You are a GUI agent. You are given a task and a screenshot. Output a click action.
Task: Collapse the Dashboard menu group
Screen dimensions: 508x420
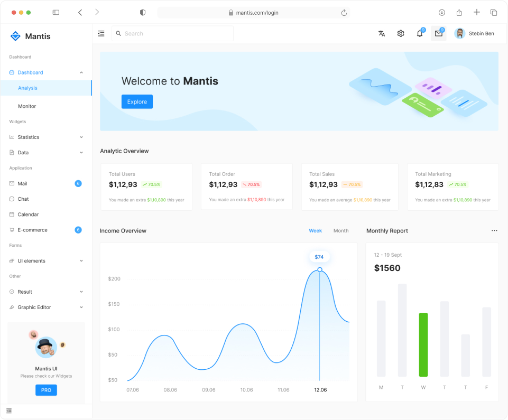pos(81,72)
